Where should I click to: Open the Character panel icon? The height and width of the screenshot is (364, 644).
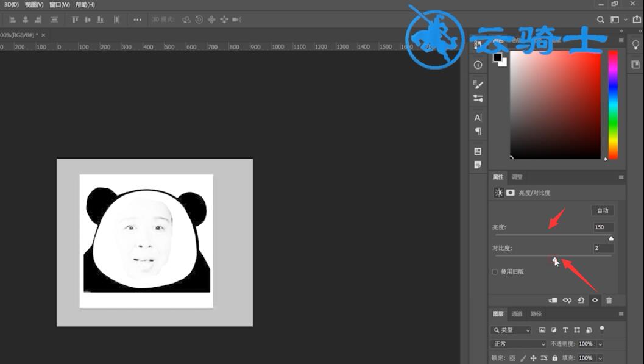(x=478, y=118)
